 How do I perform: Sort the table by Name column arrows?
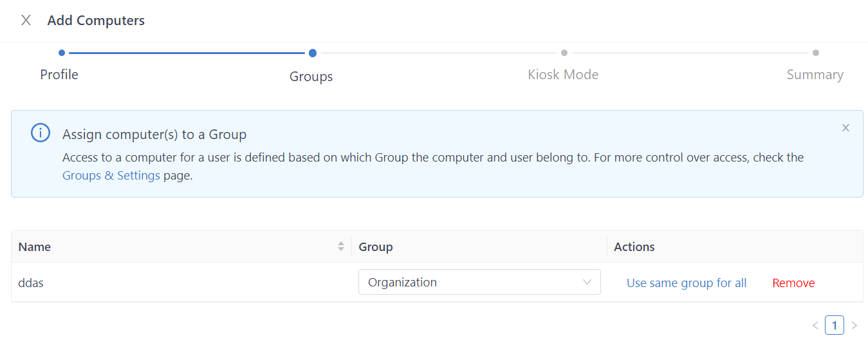pos(341,247)
